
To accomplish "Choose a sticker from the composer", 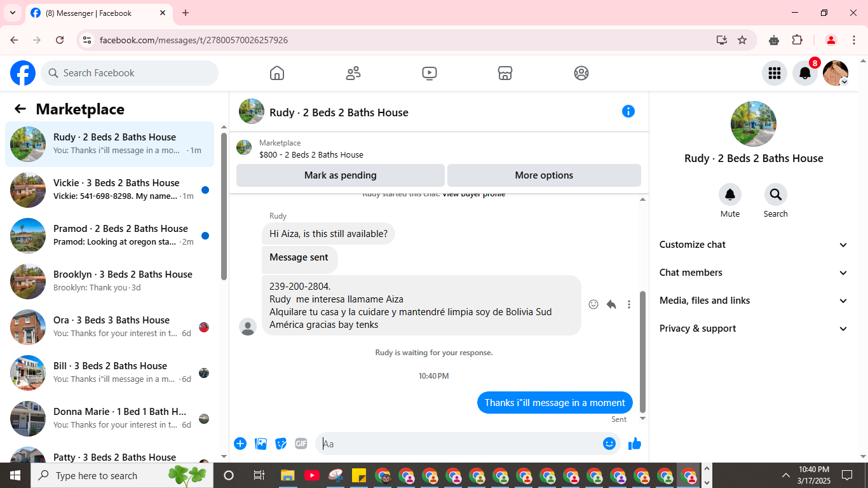I will 281,444.
